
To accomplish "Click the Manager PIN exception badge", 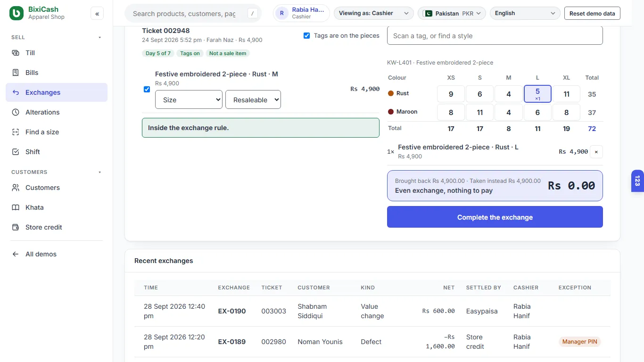I will [580, 342].
